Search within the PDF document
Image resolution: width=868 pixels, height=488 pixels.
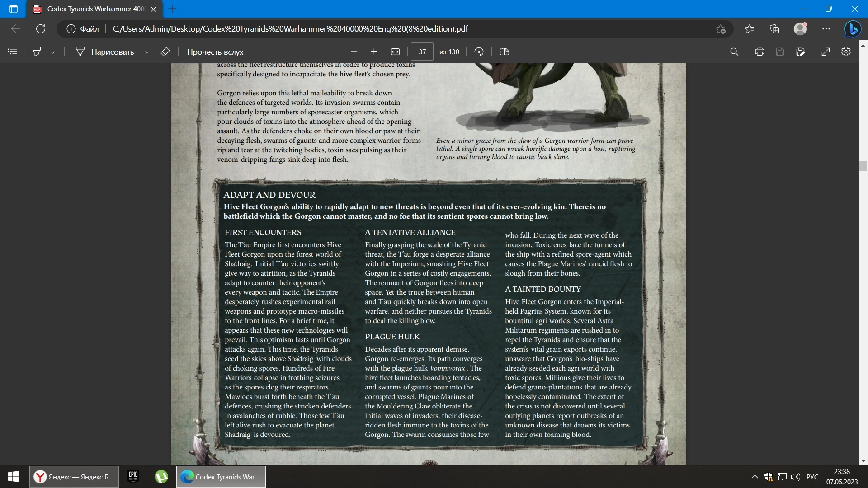[734, 52]
